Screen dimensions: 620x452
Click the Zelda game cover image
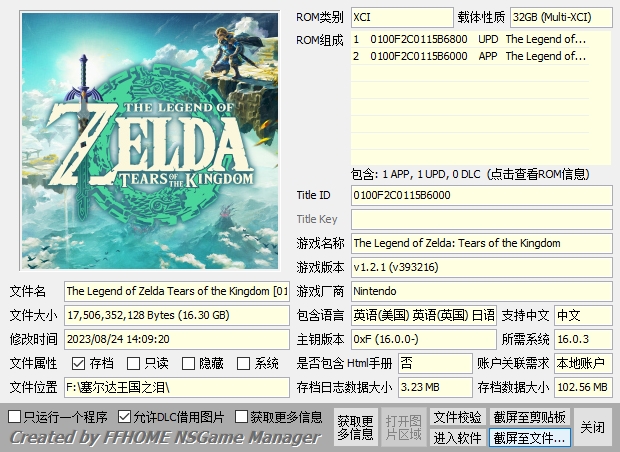[x=148, y=140]
